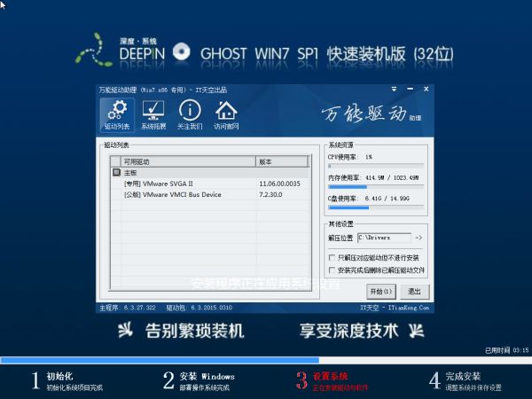Open the 驱动列表 driver list tab
The image size is (532, 399).
pyautogui.click(x=117, y=115)
